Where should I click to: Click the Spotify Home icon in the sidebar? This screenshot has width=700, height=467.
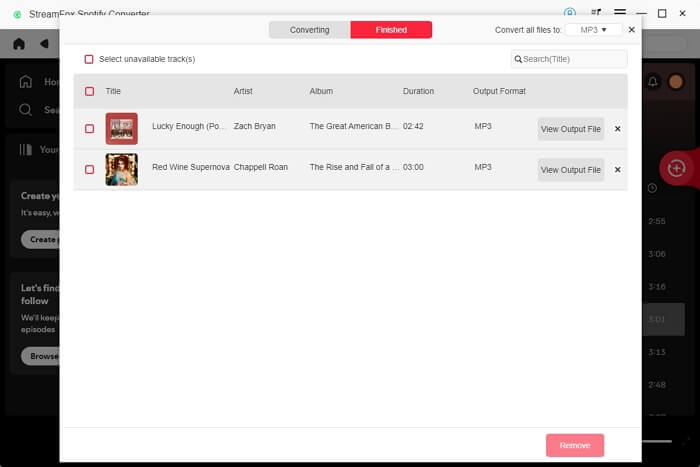(x=25, y=82)
